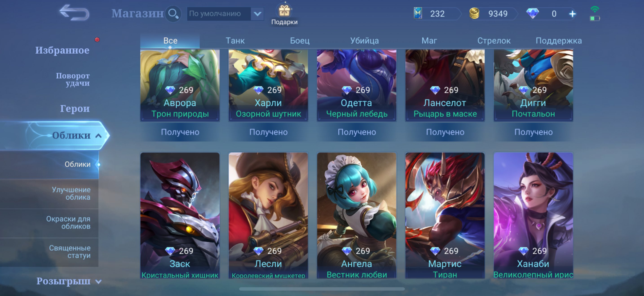Tap the back arrow icon
The image size is (644, 296).
pyautogui.click(x=74, y=13)
